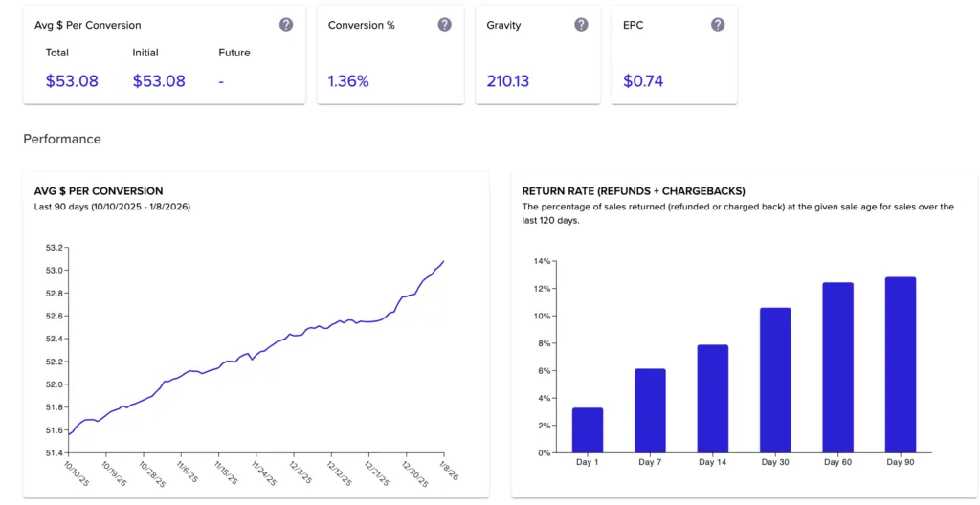The height and width of the screenshot is (505, 980).
Task: Click the 10/10/25 x-axis date label
Action: pos(74,472)
